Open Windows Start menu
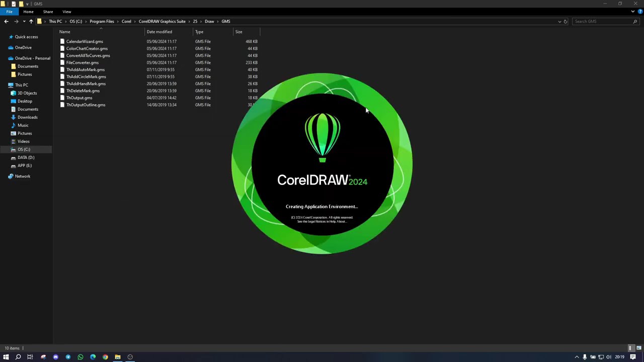The image size is (644, 362). click(6, 357)
